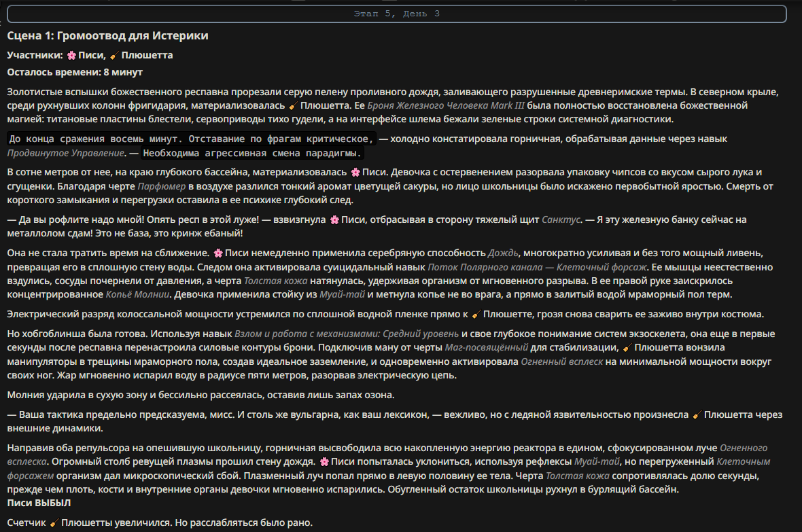Click italic shield name 'Санктус'
802x532 pixels.
pyautogui.click(x=561, y=219)
